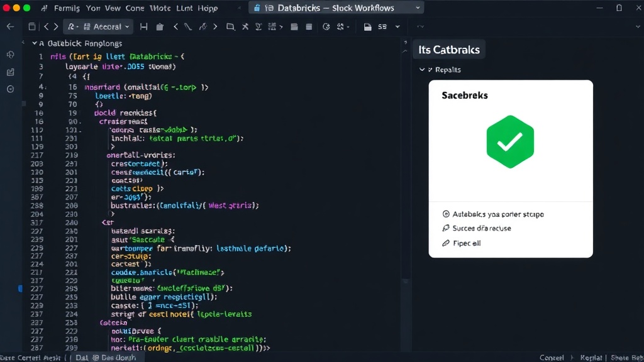Viewport: 644px width, 362px height.
Task: Open the LLmt menu
Action: pyautogui.click(x=184, y=8)
